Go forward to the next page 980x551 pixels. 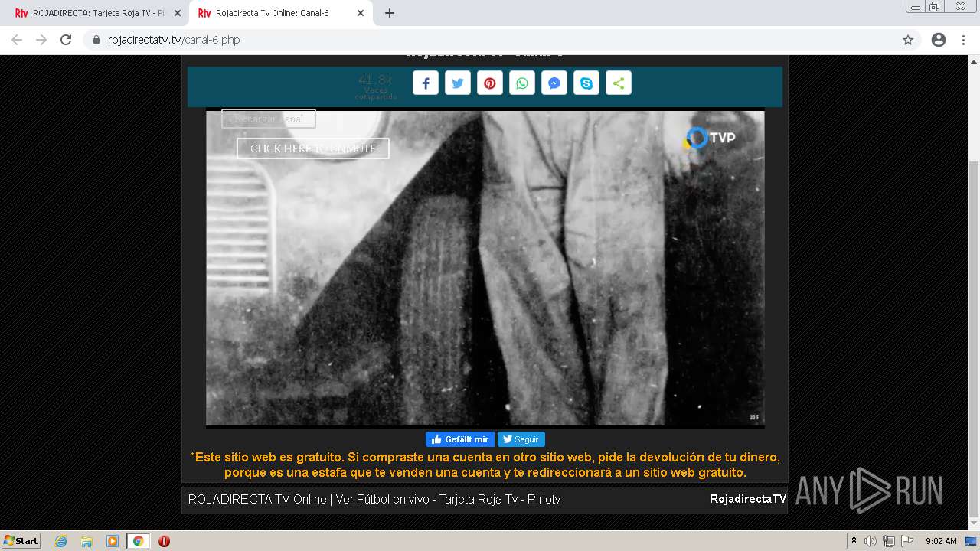pos(41,40)
